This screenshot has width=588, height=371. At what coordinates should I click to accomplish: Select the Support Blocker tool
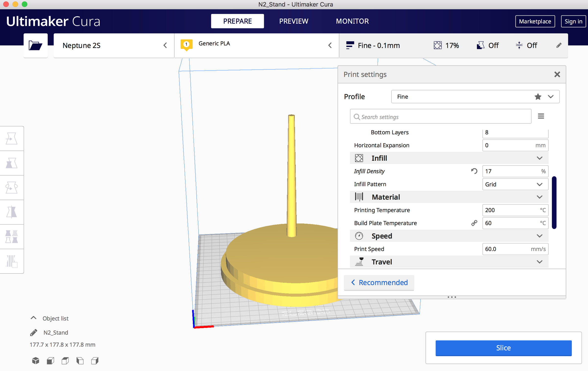pyautogui.click(x=12, y=261)
